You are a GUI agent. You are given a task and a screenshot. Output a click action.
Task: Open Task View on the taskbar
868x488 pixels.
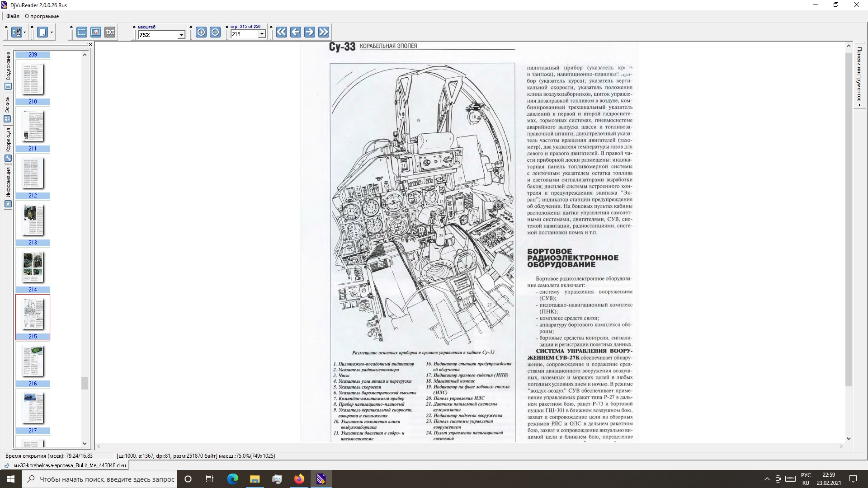point(210,479)
